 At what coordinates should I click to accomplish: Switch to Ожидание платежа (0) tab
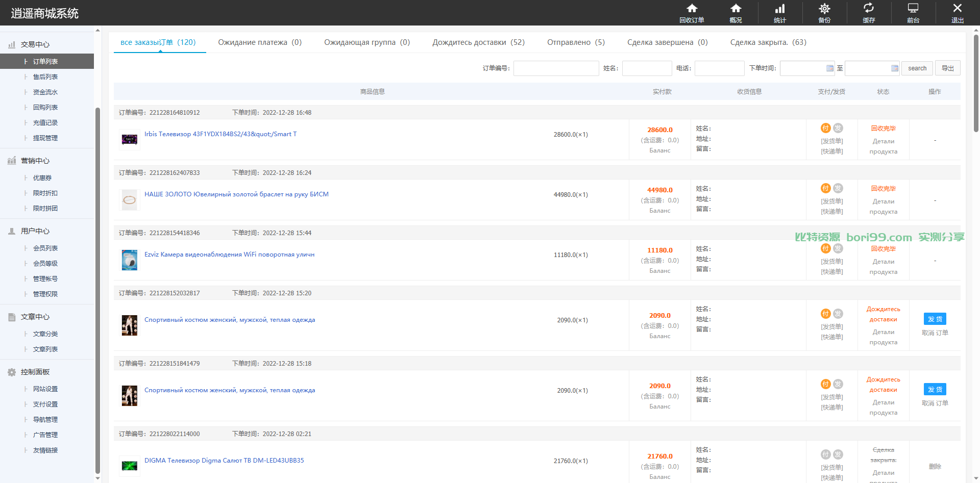260,42
